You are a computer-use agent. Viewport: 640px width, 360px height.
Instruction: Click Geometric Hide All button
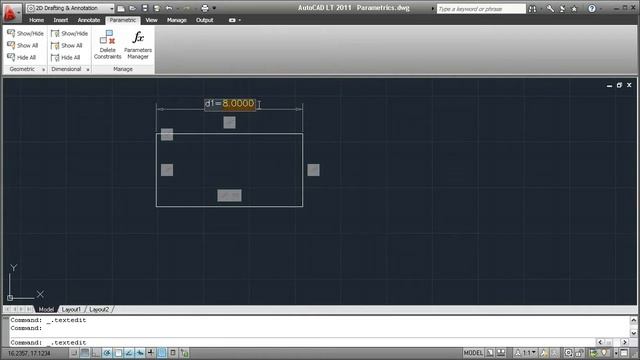[x=22, y=58]
